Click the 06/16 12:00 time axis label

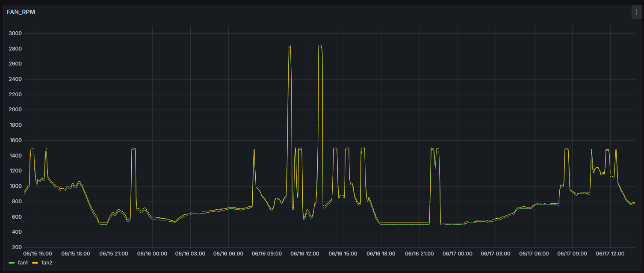click(305, 254)
